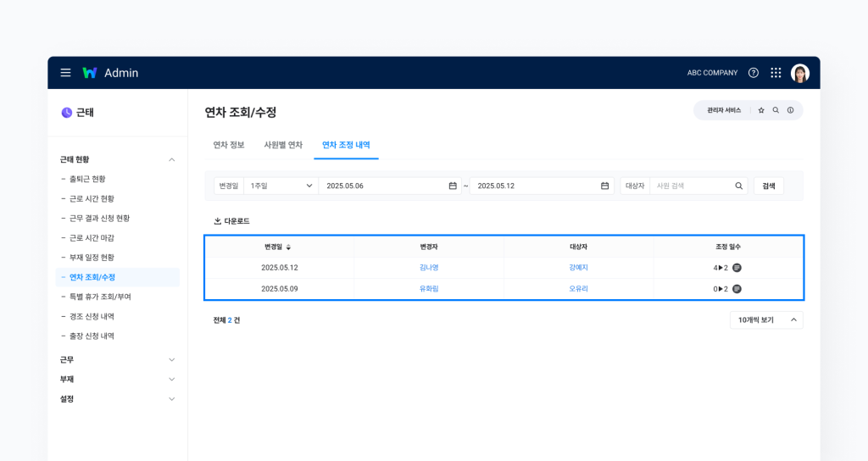Open the help question mark icon
The width and height of the screenshot is (868, 461).
coord(754,73)
